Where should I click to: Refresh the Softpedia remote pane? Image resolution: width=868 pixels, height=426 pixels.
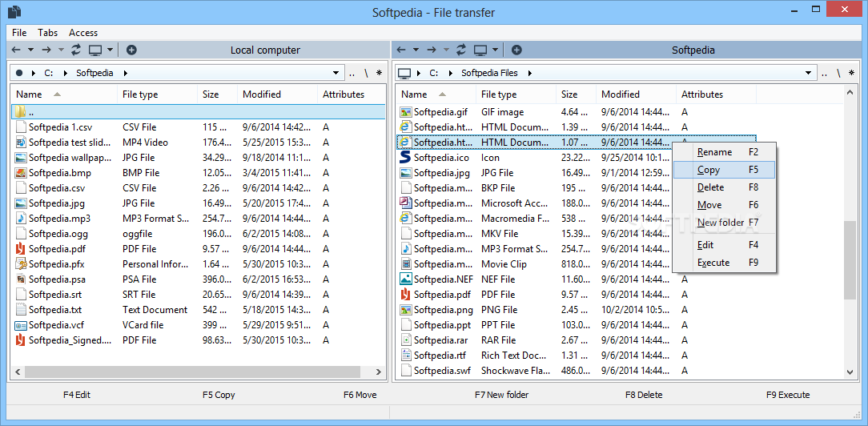click(x=461, y=50)
